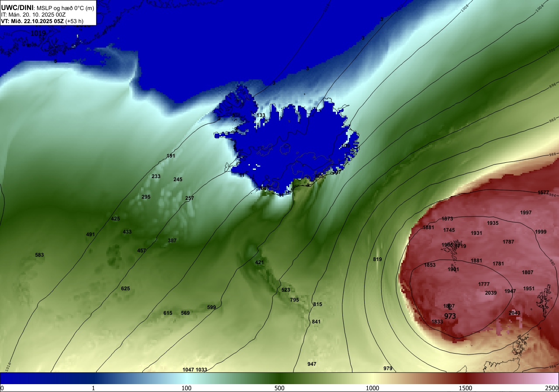Click the 233 height value
This screenshot has width=559, height=392.
pyautogui.click(x=156, y=176)
